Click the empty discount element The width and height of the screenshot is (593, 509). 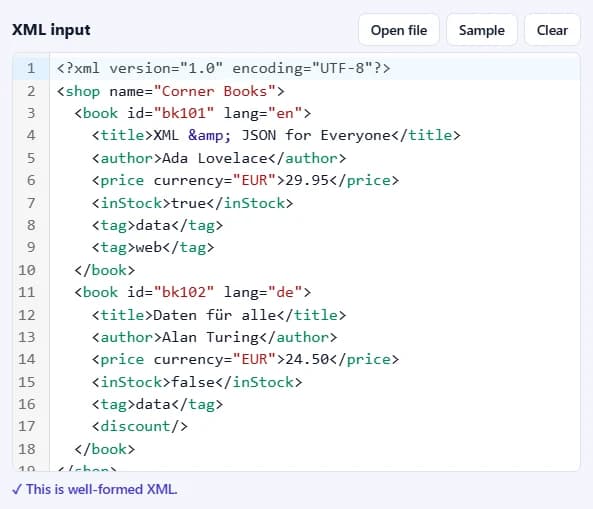(x=140, y=426)
